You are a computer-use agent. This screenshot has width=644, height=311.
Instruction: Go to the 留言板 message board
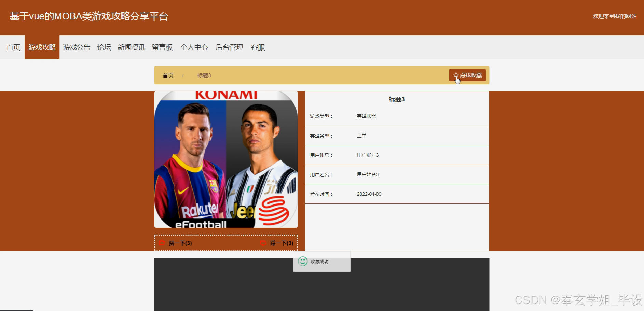click(x=162, y=47)
